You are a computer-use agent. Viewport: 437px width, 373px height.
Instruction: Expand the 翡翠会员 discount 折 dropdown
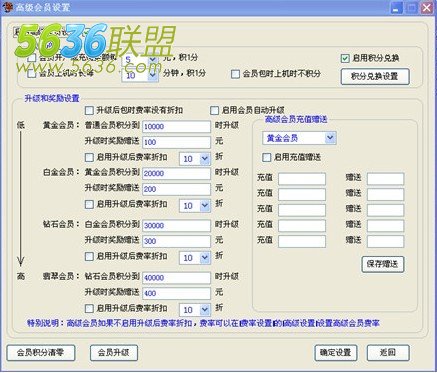204,310
